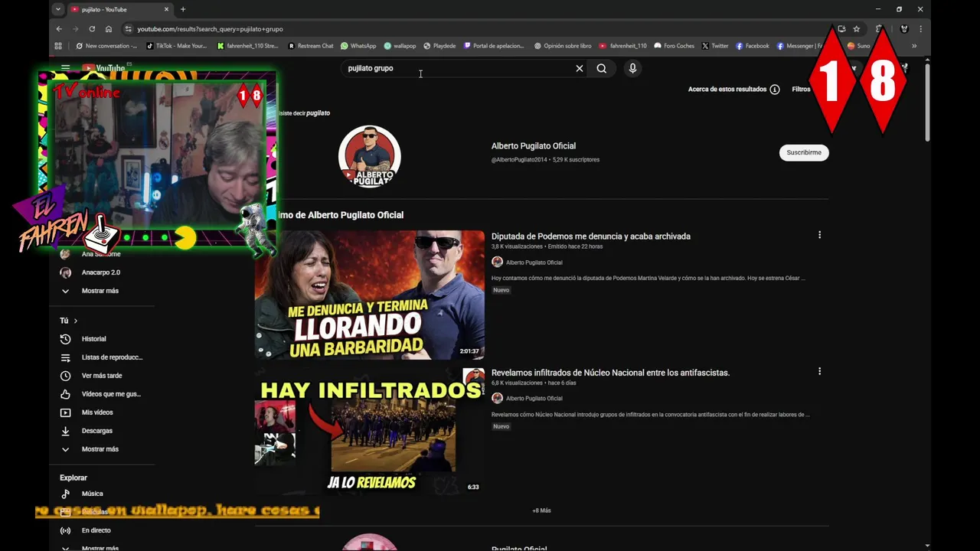Open Opinión sobre libro bookmark

563,46
